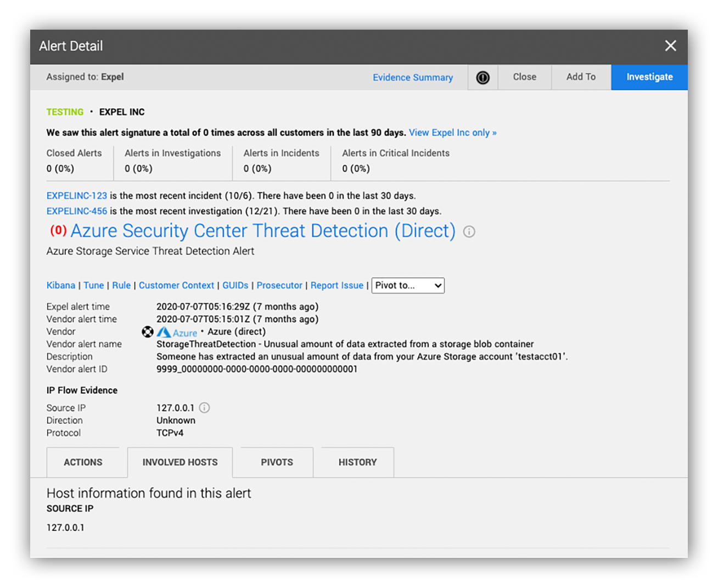Click the EXPEL INC organization name
This screenshot has width=718, height=588.
(x=122, y=112)
